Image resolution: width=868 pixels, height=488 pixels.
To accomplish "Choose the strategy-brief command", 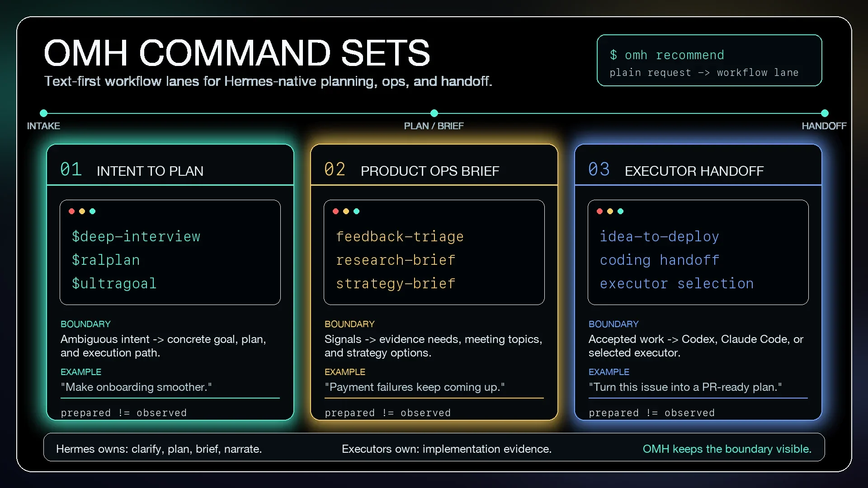I will [396, 283].
